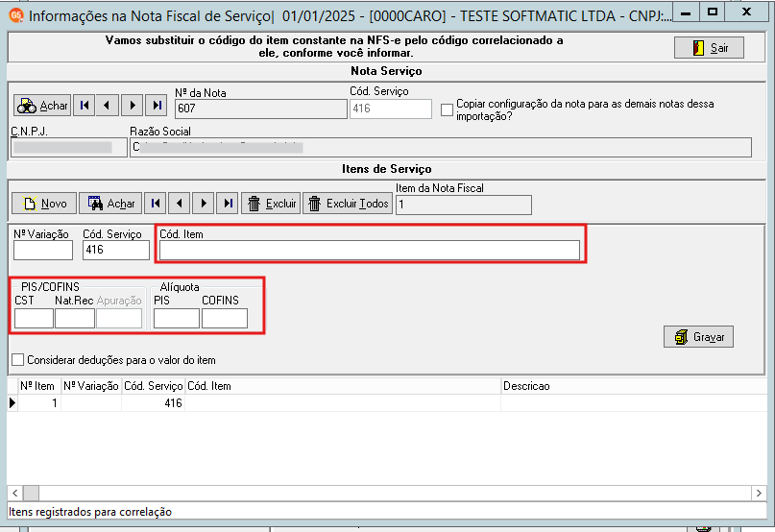Viewport: 775px width, 532px height.
Task: Click the Excluir button
Action: (271, 204)
